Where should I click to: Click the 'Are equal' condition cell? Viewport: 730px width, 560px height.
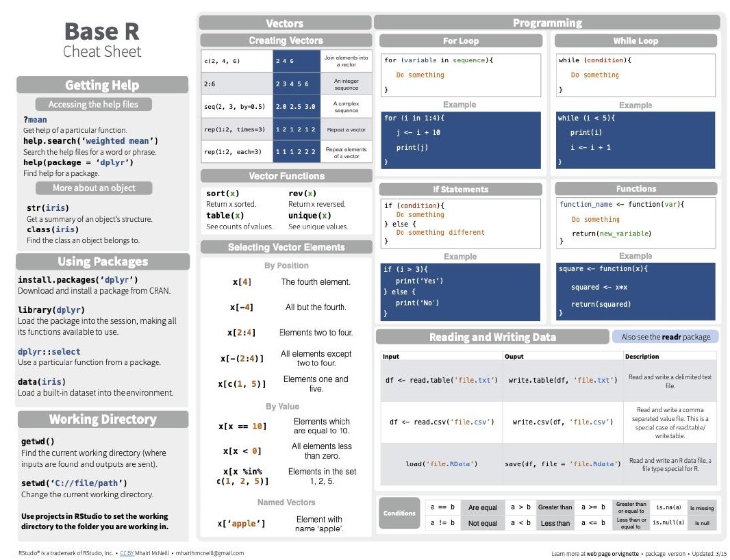[482, 508]
